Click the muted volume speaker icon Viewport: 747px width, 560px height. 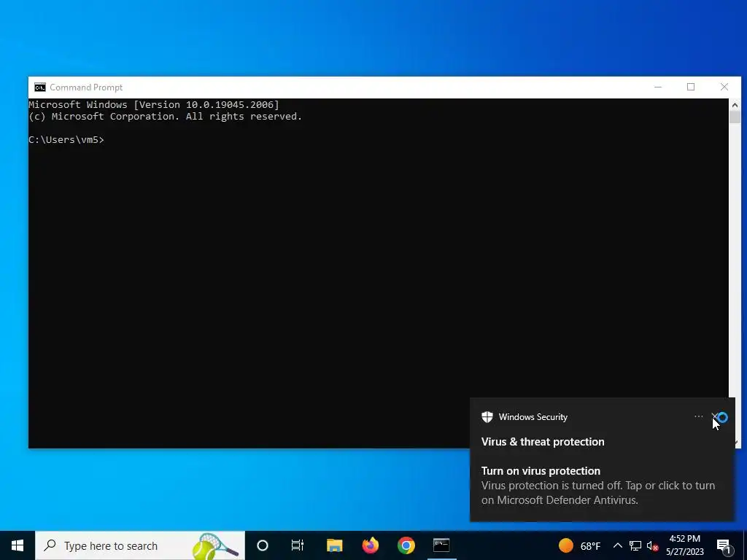tap(653, 545)
